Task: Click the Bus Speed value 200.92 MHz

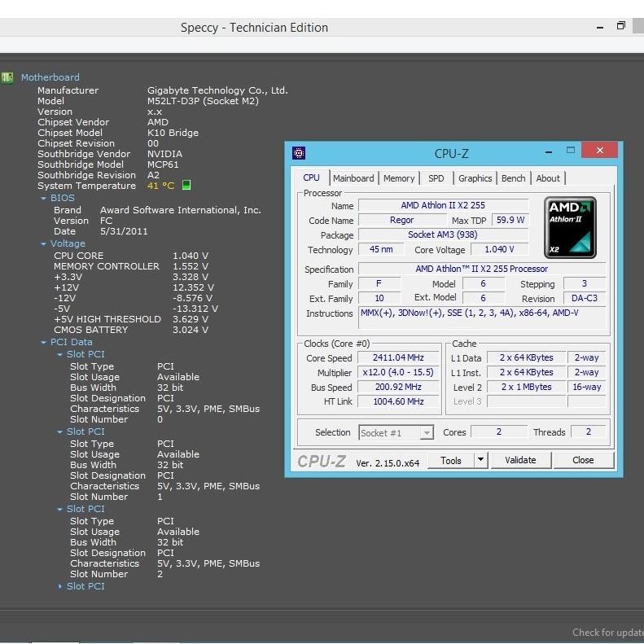Action: [398, 387]
